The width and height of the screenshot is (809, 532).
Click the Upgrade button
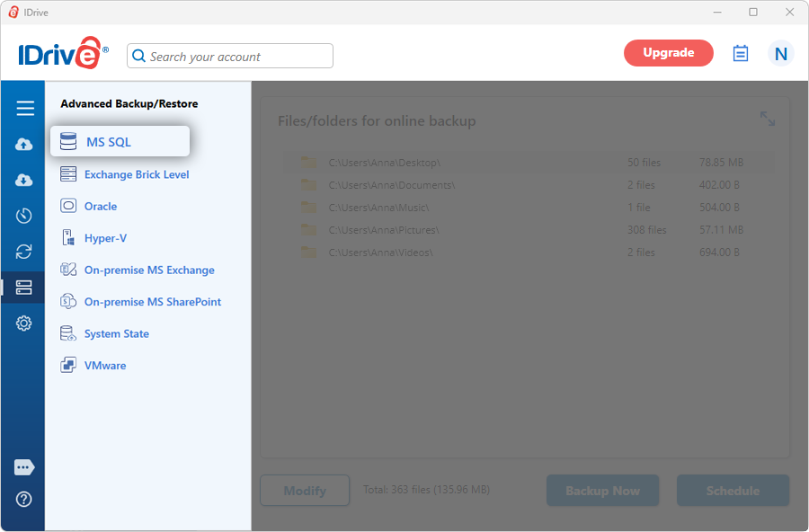[x=668, y=53]
